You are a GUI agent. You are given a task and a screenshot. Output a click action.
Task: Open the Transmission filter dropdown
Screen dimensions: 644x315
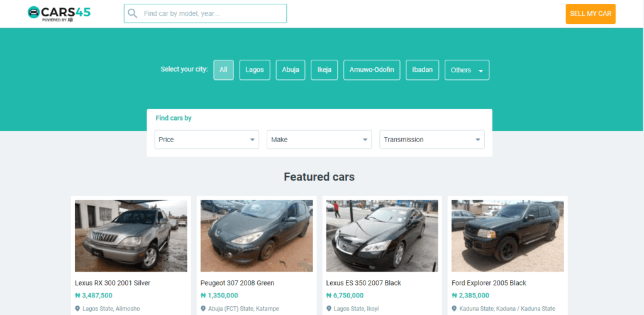[432, 140]
